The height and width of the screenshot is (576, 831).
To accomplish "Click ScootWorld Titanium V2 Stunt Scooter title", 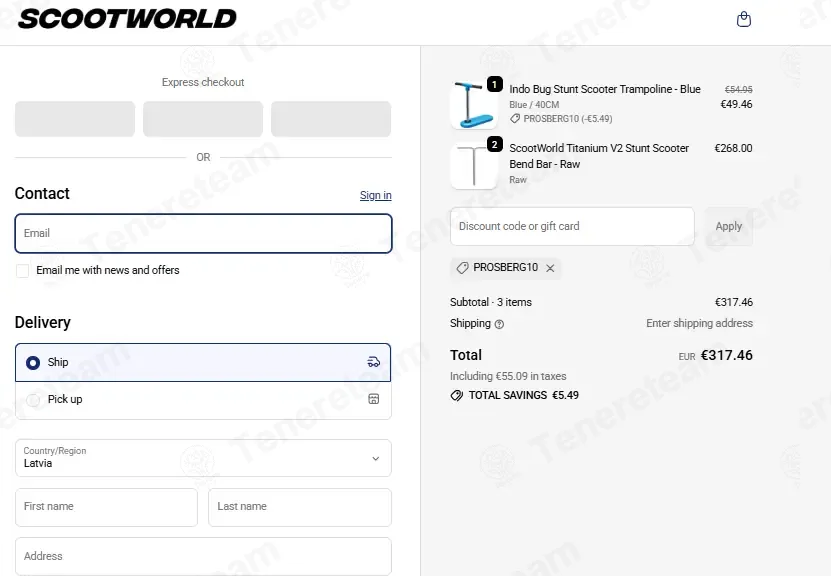I will 599,156.
